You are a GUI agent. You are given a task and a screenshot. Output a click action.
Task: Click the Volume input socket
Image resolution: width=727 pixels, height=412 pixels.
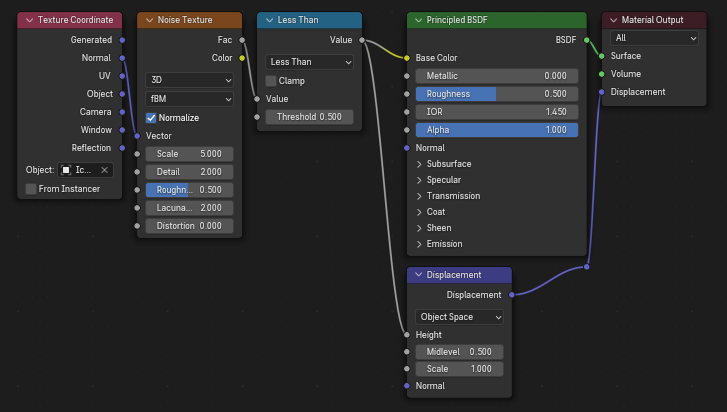pos(602,74)
